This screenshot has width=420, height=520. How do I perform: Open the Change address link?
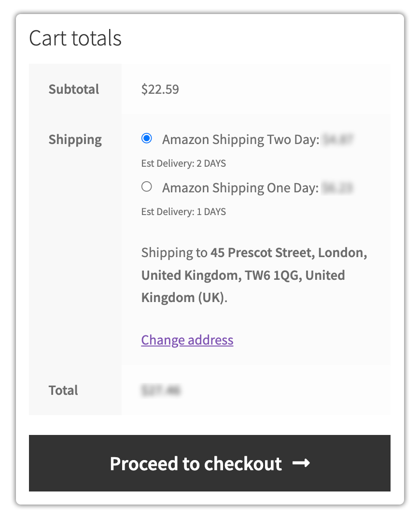(x=187, y=340)
